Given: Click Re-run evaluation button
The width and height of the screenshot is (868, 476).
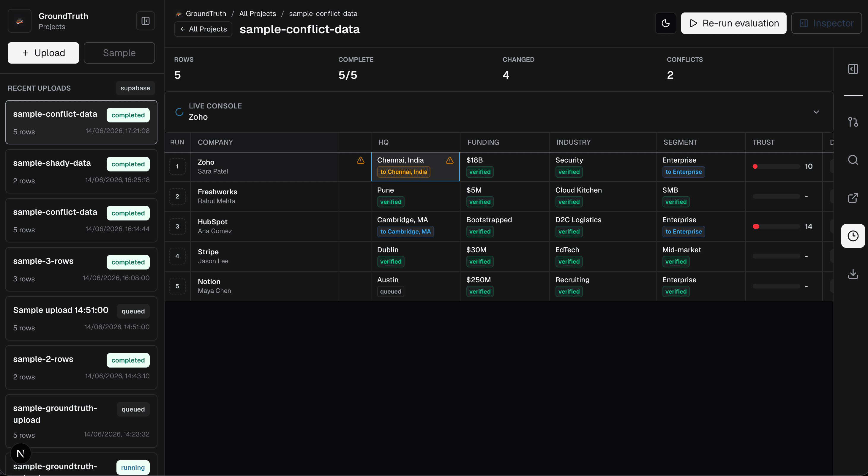Looking at the screenshot, I should point(733,23).
